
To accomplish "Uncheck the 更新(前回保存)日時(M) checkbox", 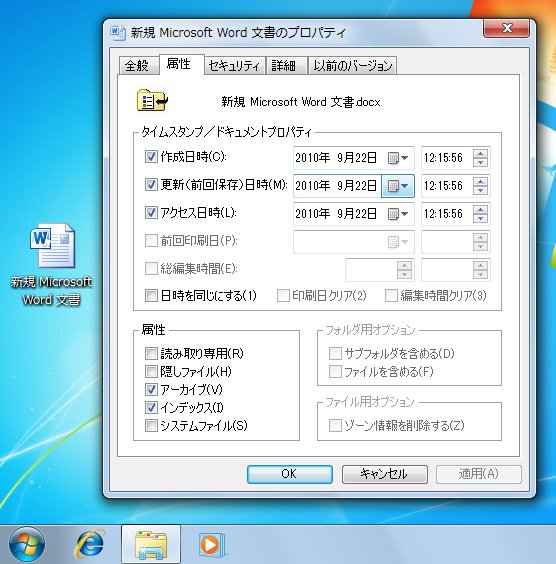I will (151, 185).
